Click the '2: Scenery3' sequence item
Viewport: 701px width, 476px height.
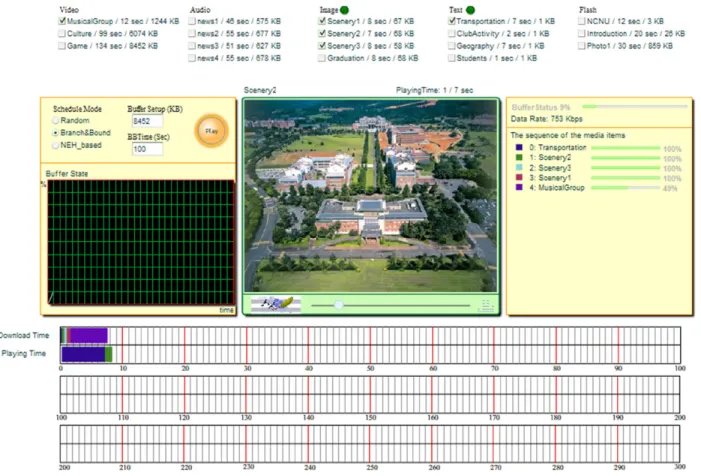tap(550, 168)
